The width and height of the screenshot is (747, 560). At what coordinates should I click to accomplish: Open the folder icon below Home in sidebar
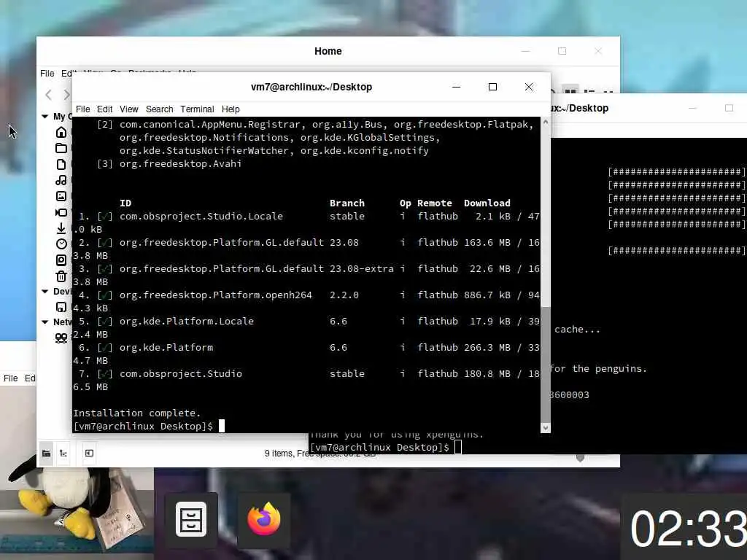click(61, 148)
